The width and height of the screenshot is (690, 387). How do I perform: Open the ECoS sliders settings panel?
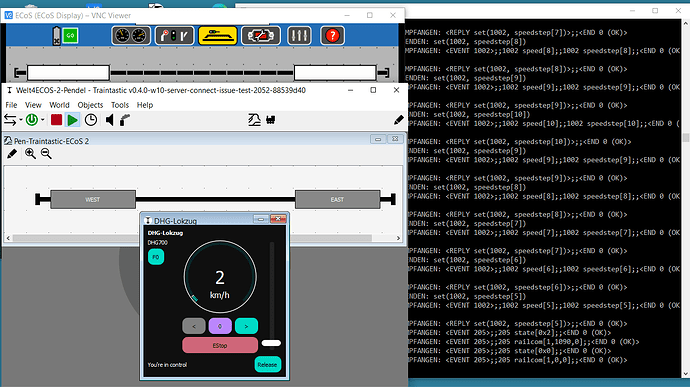pyautogui.click(x=299, y=36)
